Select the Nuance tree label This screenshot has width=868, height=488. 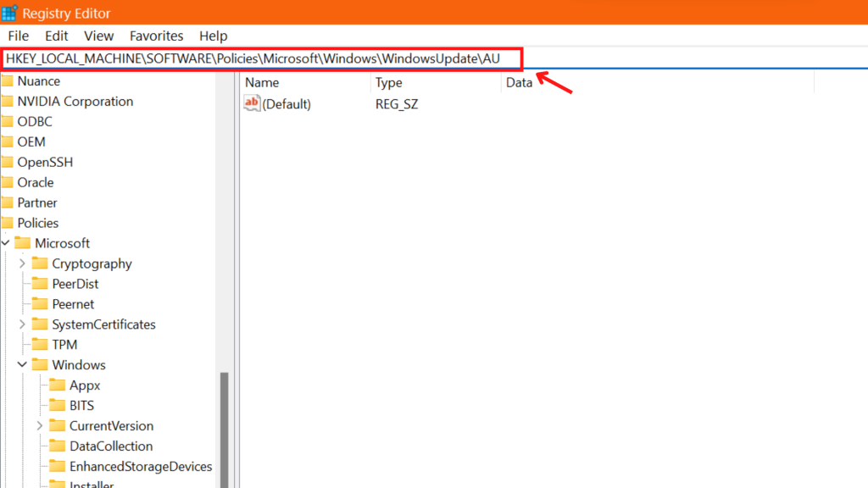pos(39,81)
